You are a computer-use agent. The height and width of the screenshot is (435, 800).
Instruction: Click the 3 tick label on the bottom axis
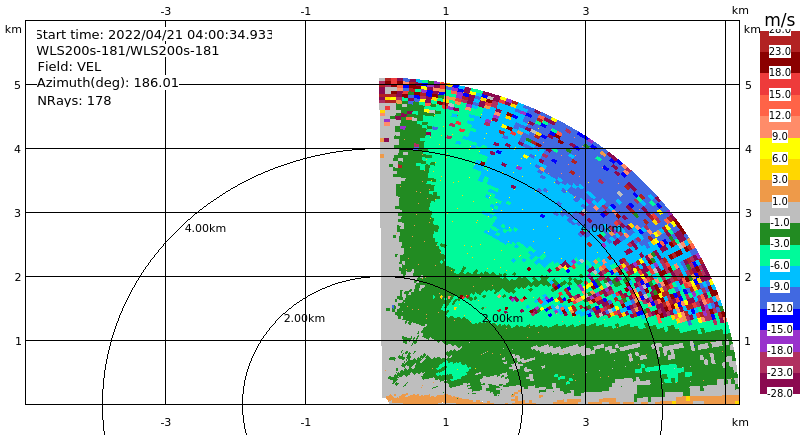pos(586,422)
